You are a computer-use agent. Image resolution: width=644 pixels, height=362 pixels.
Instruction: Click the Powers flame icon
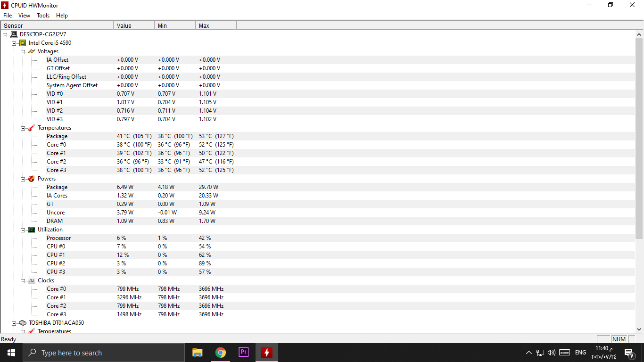tap(32, 179)
